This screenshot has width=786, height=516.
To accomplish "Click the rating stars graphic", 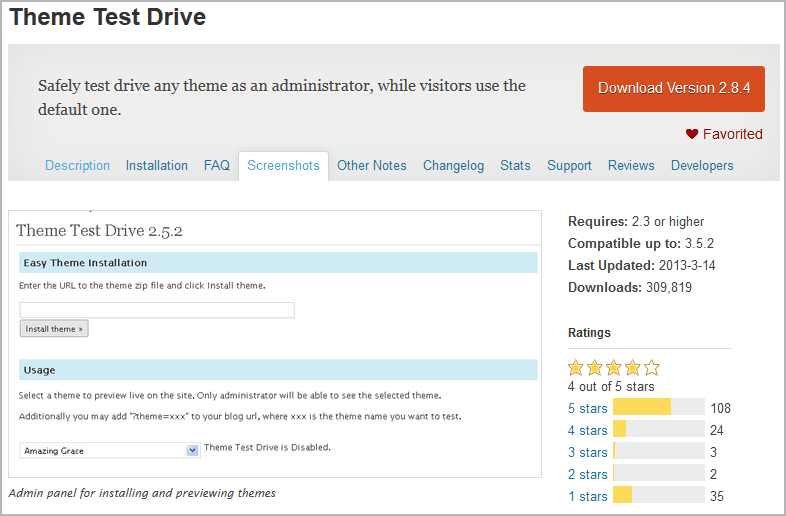I will 614,368.
